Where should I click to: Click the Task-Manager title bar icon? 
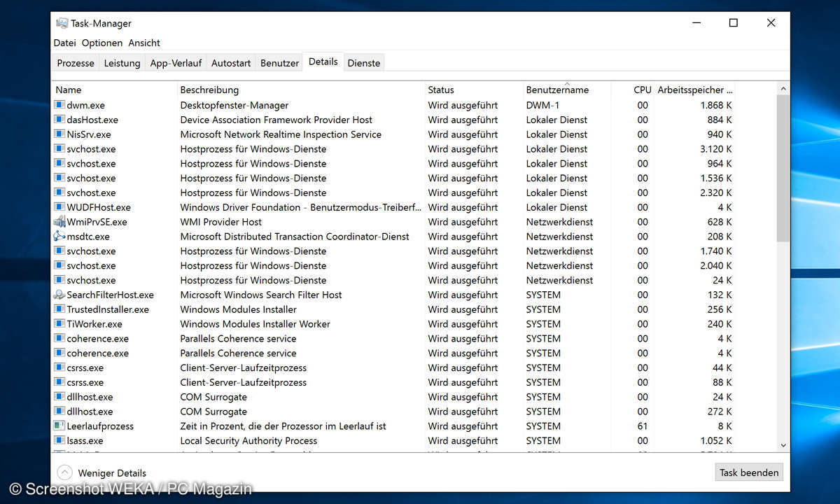62,23
